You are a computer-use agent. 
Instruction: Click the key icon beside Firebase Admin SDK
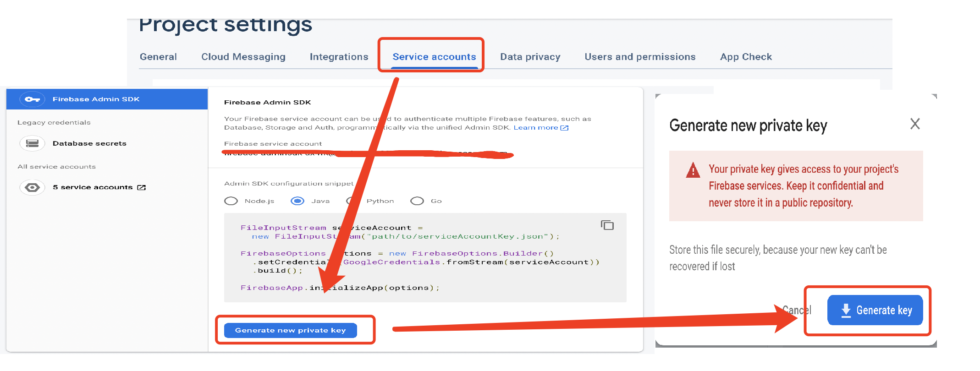(32, 99)
